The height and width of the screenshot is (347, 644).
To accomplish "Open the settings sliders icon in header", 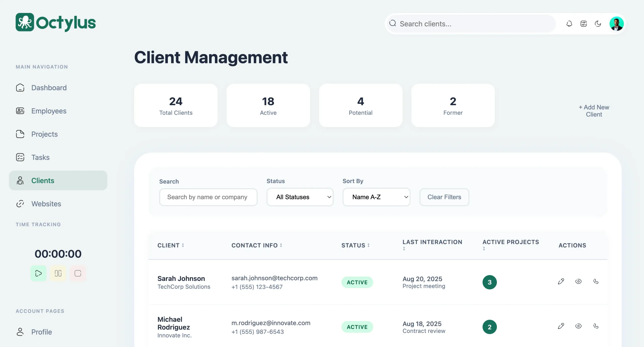I will pos(583,24).
